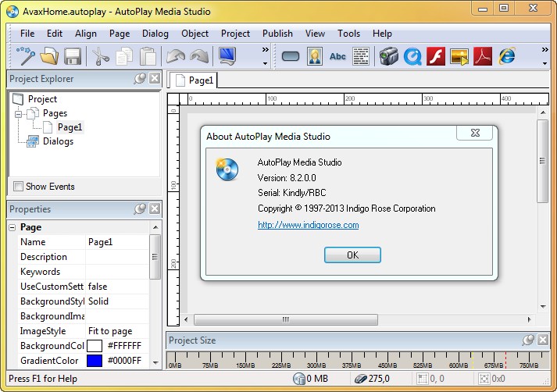The height and width of the screenshot is (392, 557).
Task: Expand the objects toolbar overflow chevron
Action: click(x=545, y=50)
